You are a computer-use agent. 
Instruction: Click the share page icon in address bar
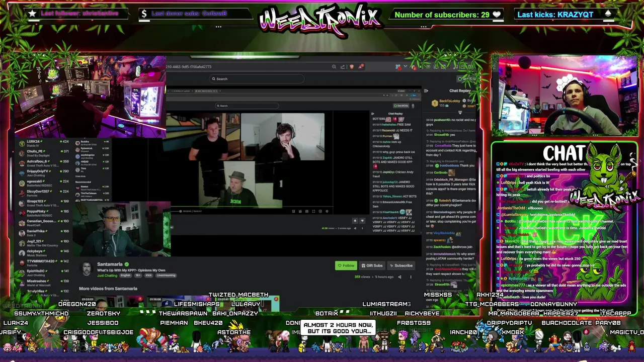point(343,67)
